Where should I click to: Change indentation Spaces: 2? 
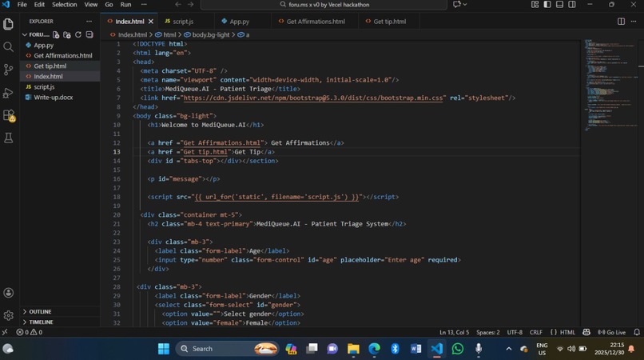coord(488,333)
